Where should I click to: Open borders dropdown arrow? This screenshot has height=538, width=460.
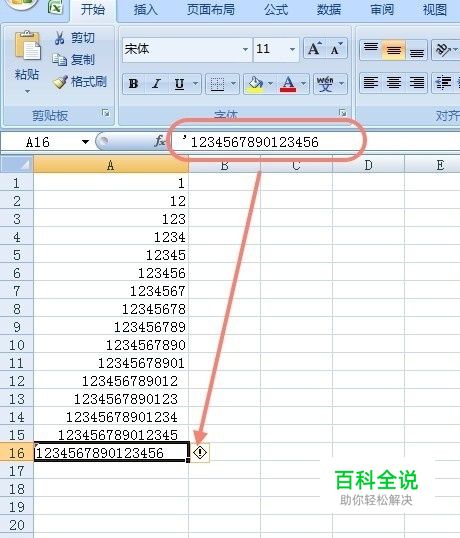(x=233, y=83)
